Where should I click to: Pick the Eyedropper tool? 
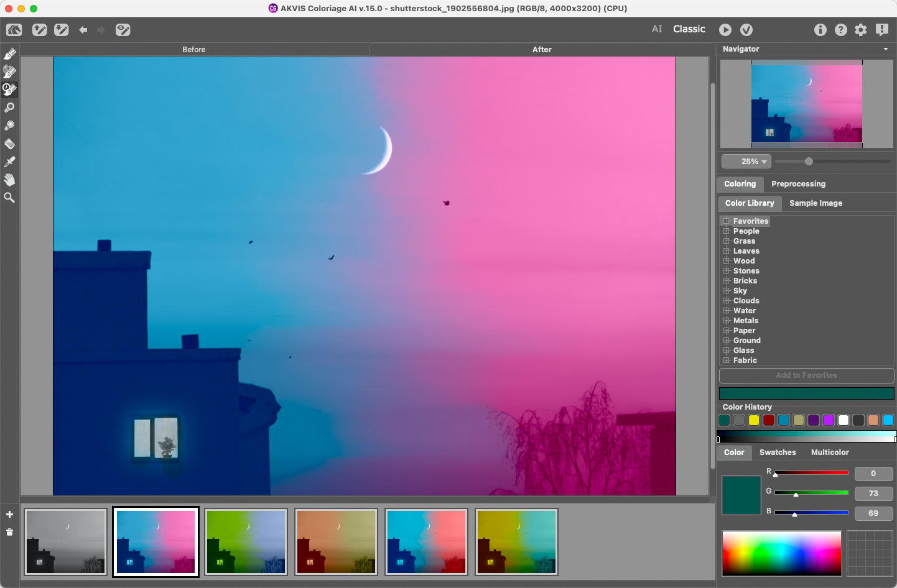click(9, 162)
